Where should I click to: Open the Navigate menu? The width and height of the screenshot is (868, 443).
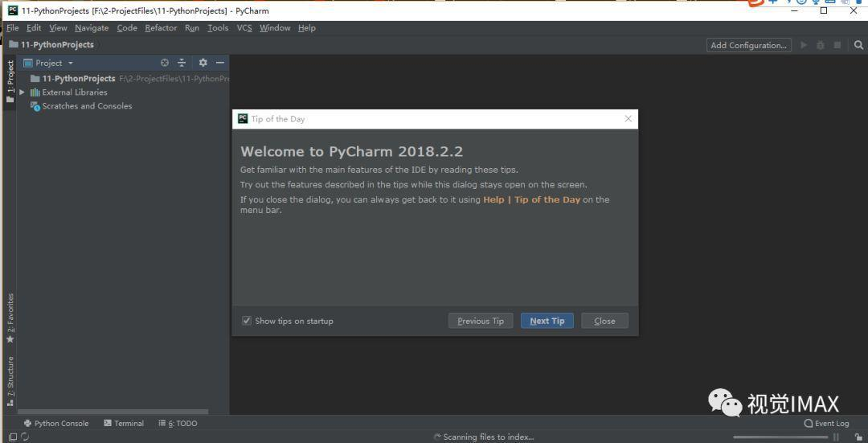92,27
